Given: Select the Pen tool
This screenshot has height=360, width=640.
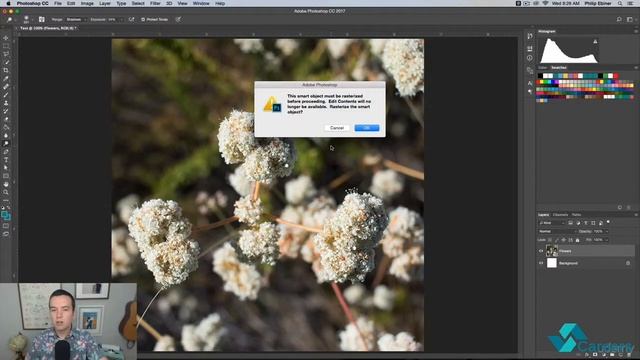Looking at the screenshot, I should pos(6,152).
